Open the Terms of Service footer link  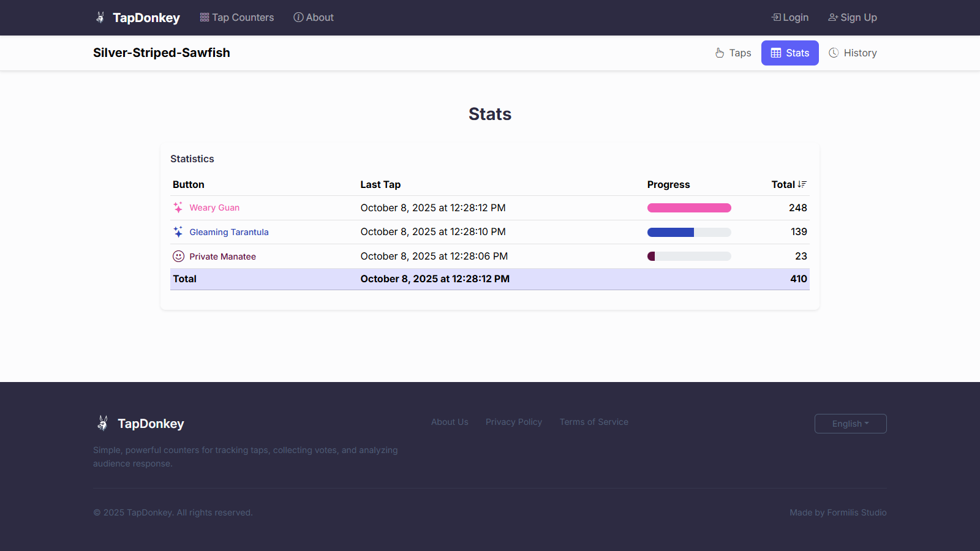point(594,422)
